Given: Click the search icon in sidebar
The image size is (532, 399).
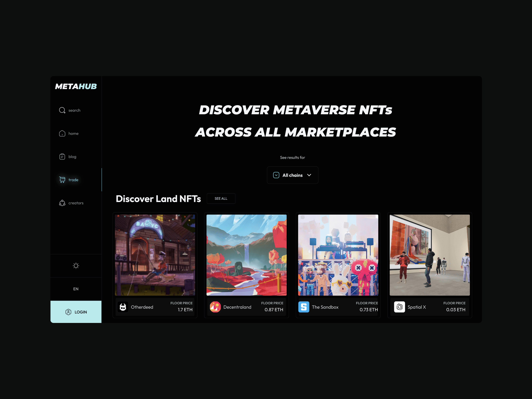Looking at the screenshot, I should tap(62, 110).
